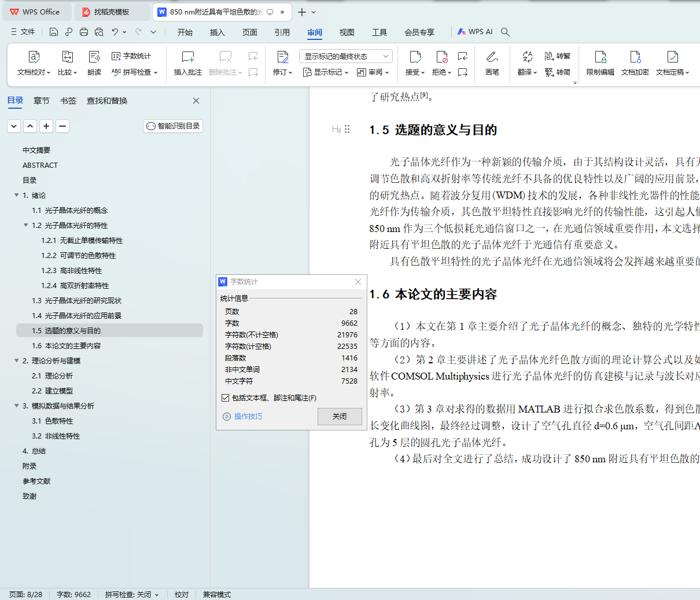Click the minus icon in outline panel

62,126
